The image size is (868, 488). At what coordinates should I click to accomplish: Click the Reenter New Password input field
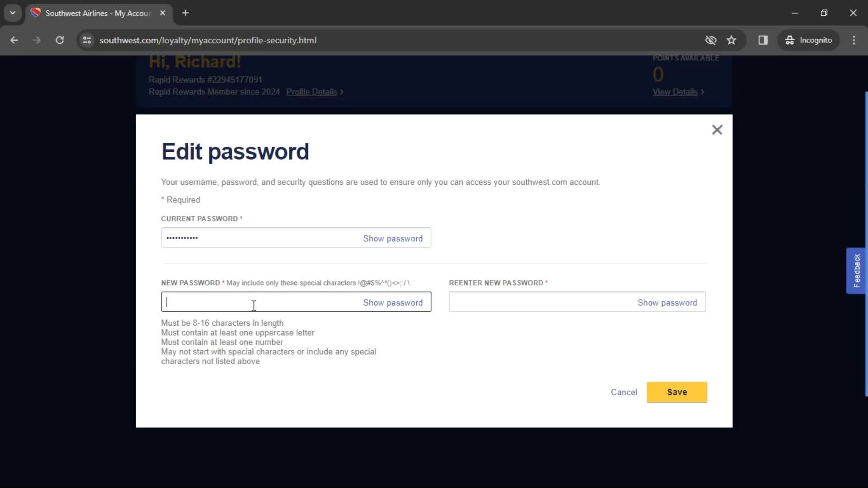tap(578, 302)
